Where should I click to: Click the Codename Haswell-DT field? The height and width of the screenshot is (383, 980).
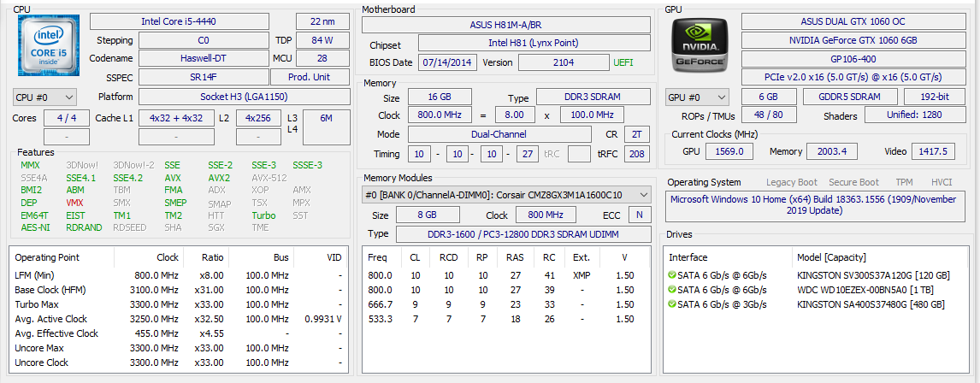click(204, 58)
